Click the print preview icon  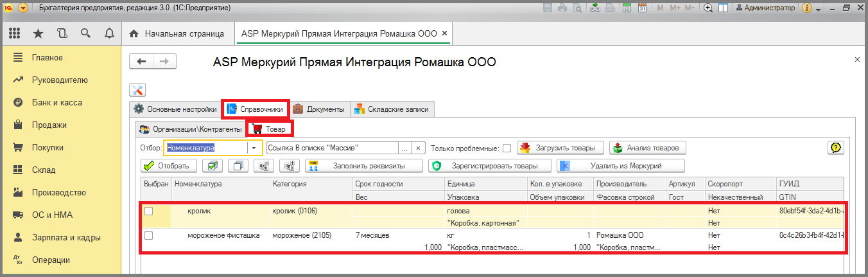click(578, 8)
